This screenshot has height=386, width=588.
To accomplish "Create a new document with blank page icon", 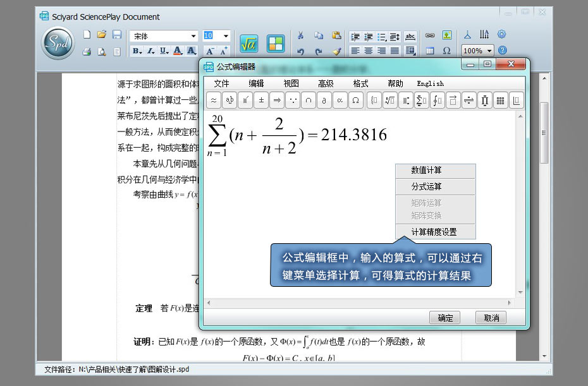I will pyautogui.click(x=87, y=35).
